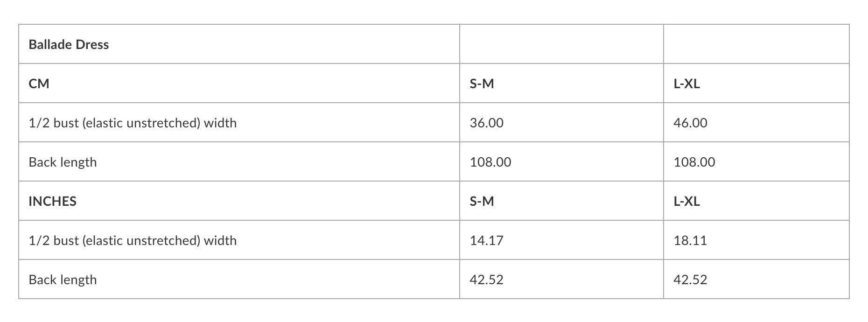Click 42.52 in the S-M column
This screenshot has width=868, height=322.
(x=487, y=280)
